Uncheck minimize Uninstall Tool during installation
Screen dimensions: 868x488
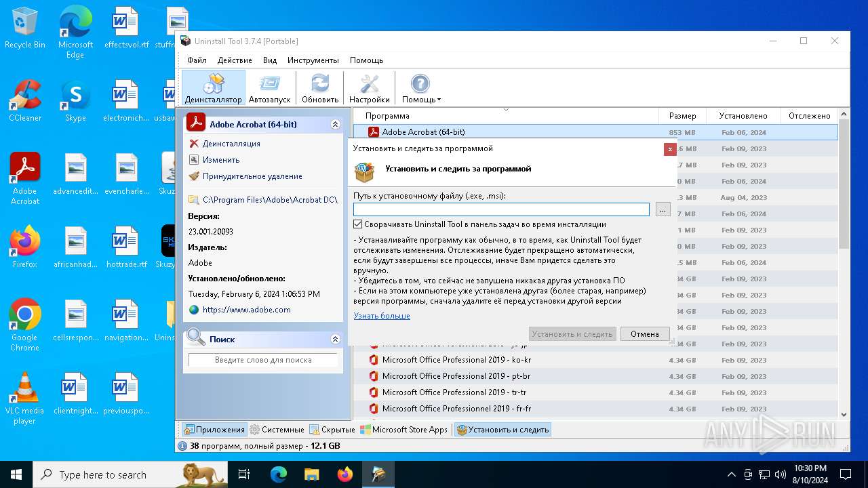tap(358, 224)
